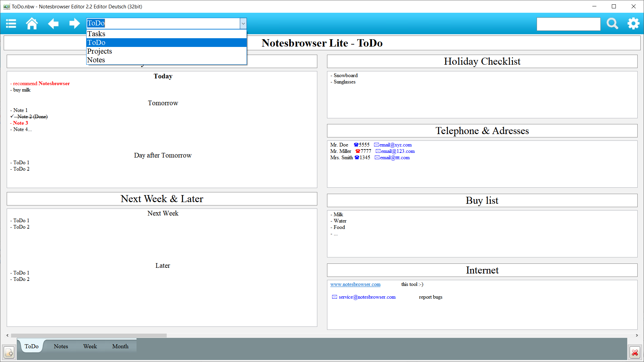The height and width of the screenshot is (362, 644).
Task: Click scrollbar right arrow
Action: [x=637, y=335]
